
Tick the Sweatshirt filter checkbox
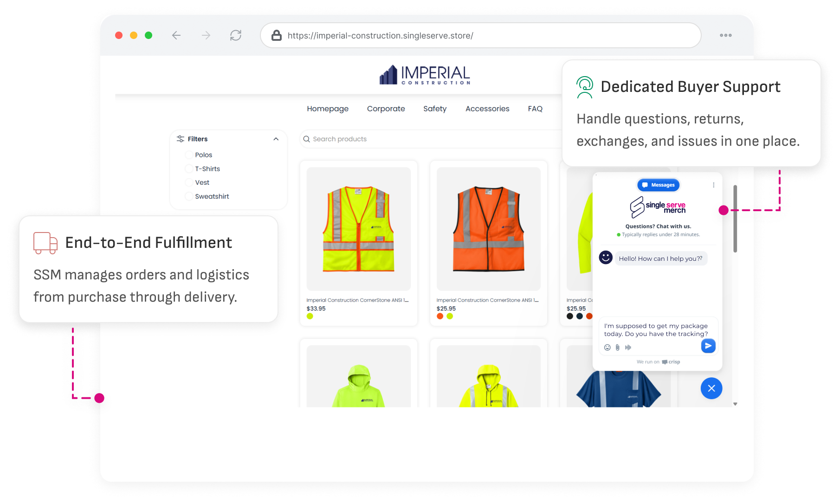[189, 196]
